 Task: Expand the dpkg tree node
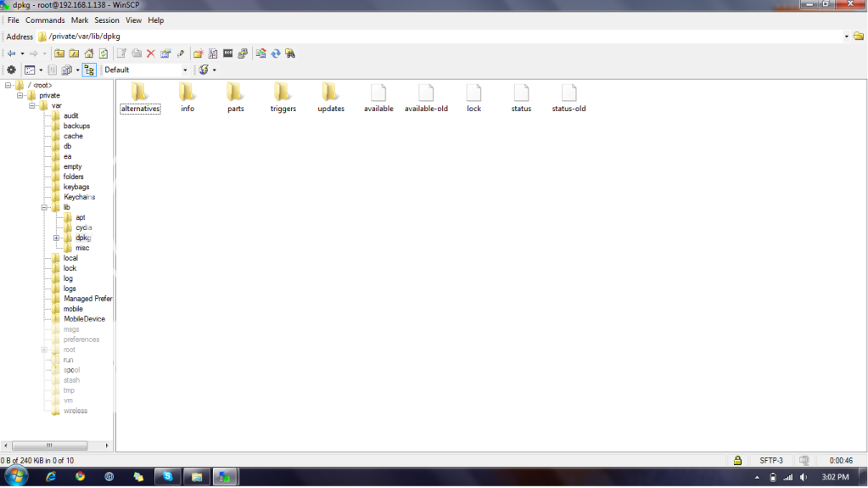[56, 238]
